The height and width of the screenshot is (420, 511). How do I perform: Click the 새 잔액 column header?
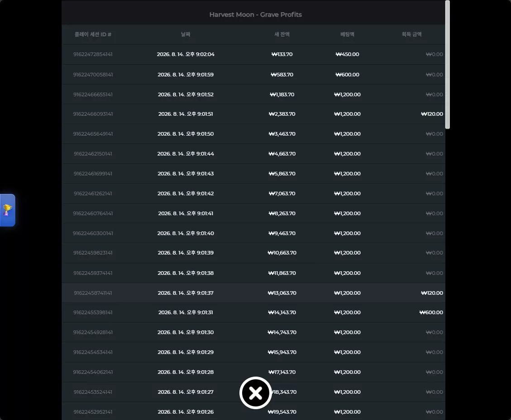click(282, 34)
